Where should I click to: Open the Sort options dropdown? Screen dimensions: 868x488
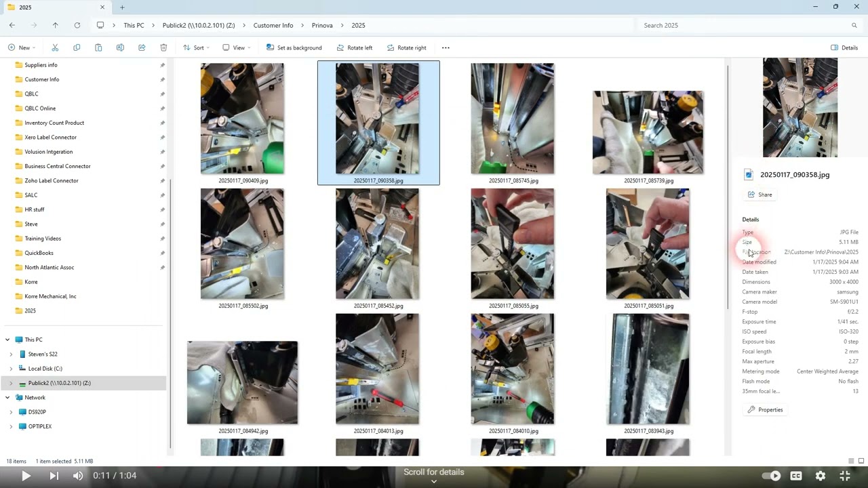pos(196,47)
